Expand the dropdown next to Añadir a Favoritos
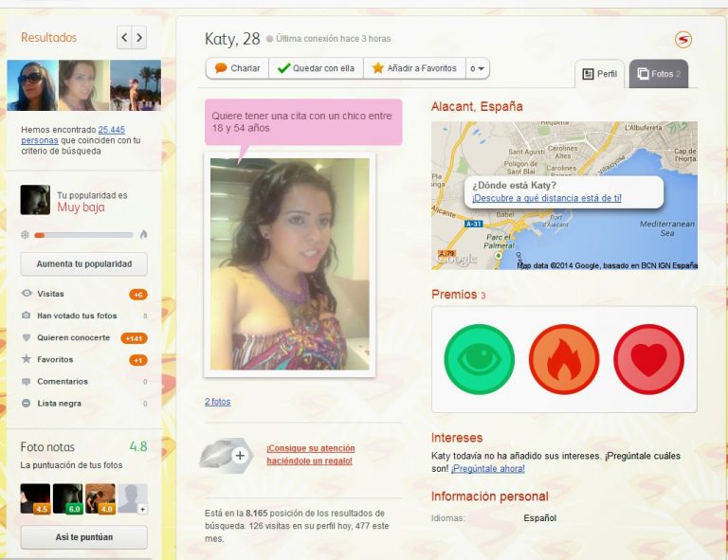This screenshot has height=560, width=728. pos(478,68)
